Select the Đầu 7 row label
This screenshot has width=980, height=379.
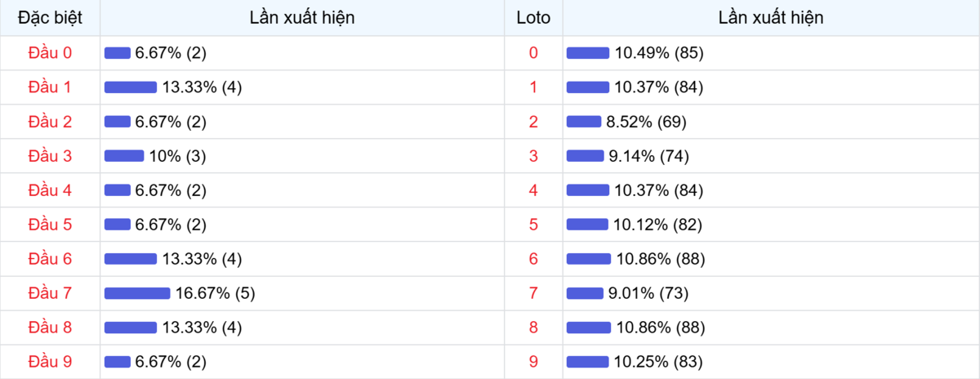pyautogui.click(x=50, y=293)
